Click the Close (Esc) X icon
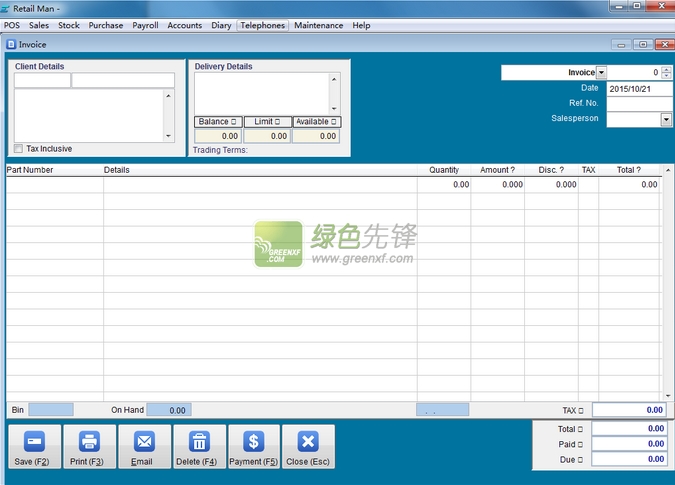This screenshot has height=485, width=675. point(308,442)
